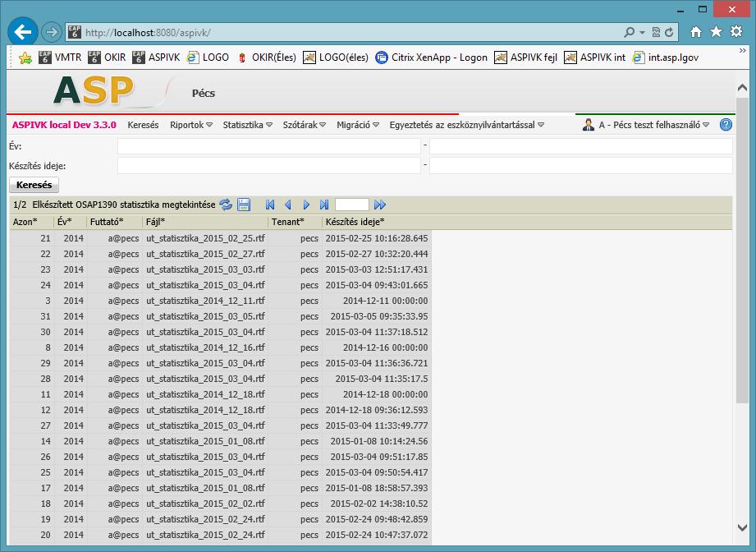This screenshot has width=756, height=552.
Task: Open the Favorites star icon
Action: click(716, 32)
